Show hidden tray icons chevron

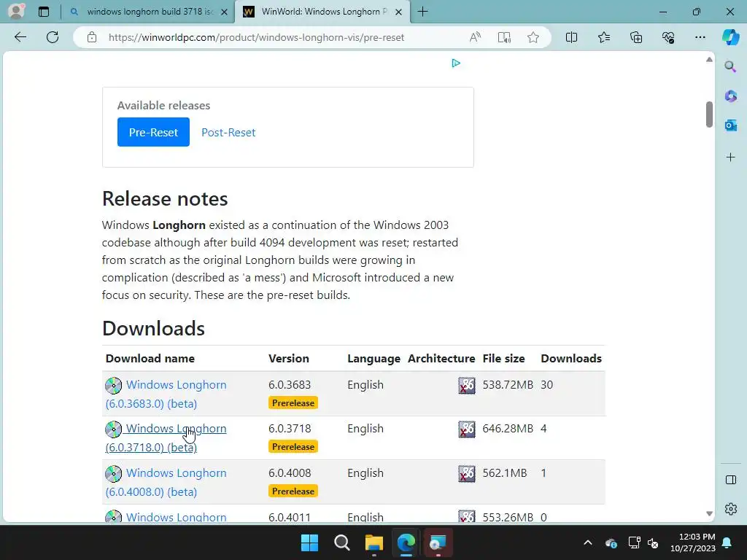588,542
